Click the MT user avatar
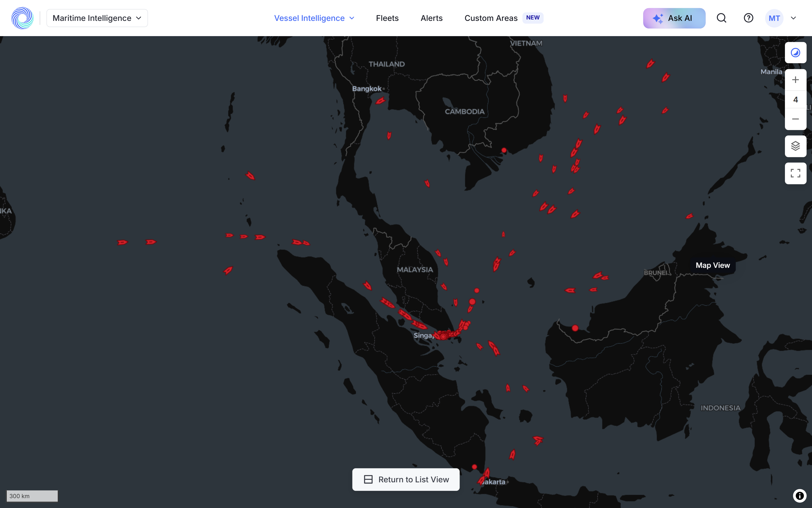The height and width of the screenshot is (508, 812). tap(774, 18)
